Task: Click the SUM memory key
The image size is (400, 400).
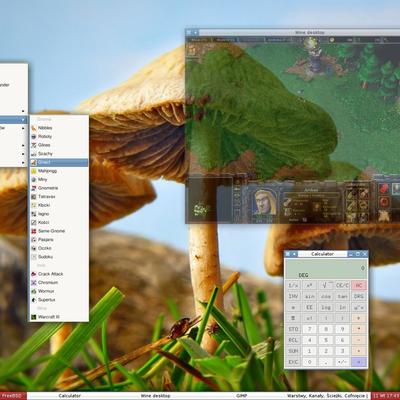Action: click(293, 351)
